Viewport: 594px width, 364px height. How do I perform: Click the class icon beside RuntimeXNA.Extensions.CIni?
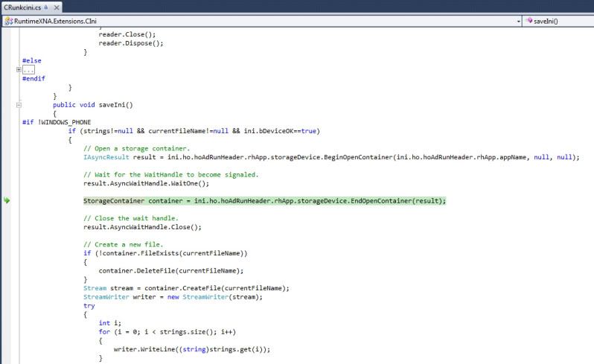[x=7, y=21]
